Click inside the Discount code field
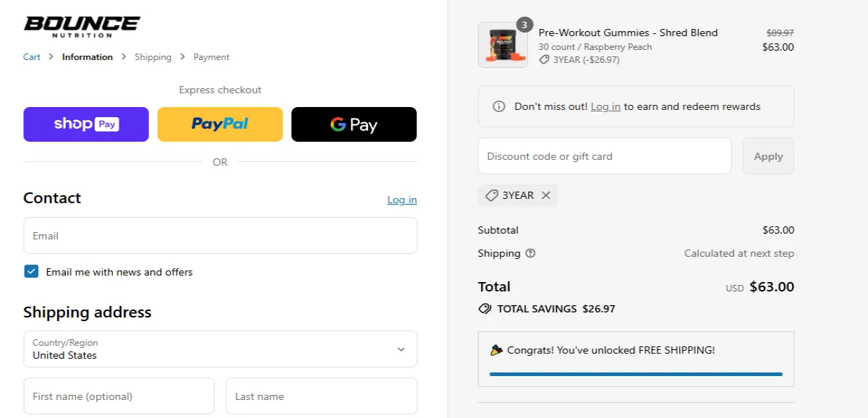 click(x=604, y=155)
